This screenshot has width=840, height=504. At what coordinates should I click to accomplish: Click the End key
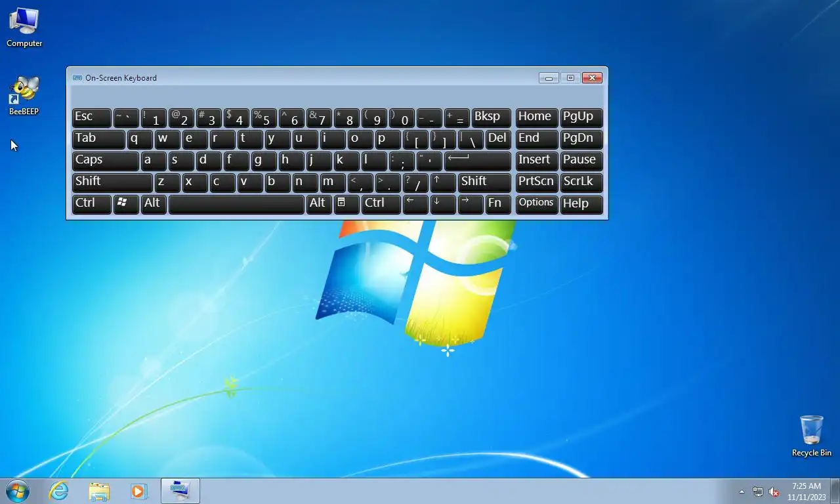[537, 139]
